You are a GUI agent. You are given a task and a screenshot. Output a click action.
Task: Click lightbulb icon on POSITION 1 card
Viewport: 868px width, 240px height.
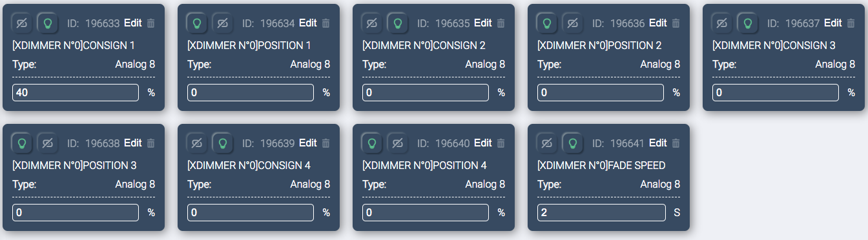click(x=197, y=23)
